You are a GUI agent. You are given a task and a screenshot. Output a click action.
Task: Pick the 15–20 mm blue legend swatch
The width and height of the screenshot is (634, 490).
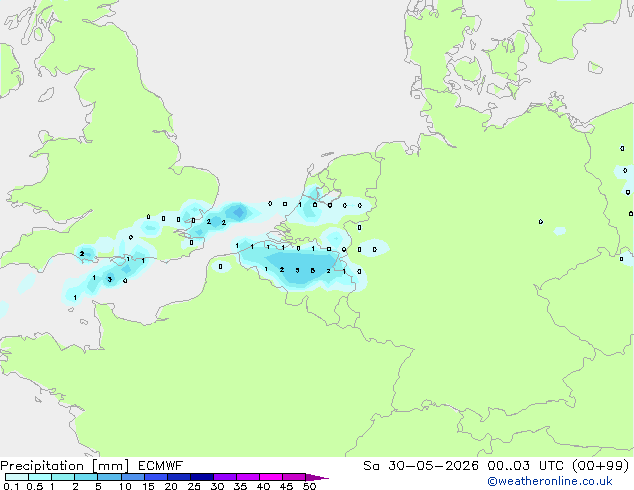click(x=155, y=477)
